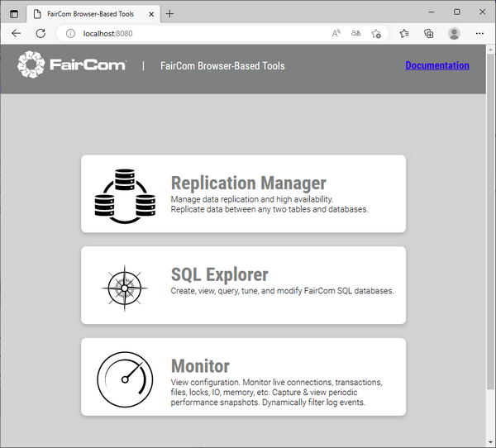Click the Monitor gauge icon
This screenshot has height=448, width=496.
[125, 379]
